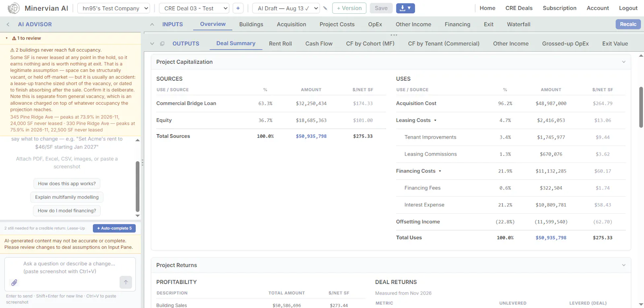Open the hn95's Test Company dropdown
644x308 pixels.
[x=114, y=8]
